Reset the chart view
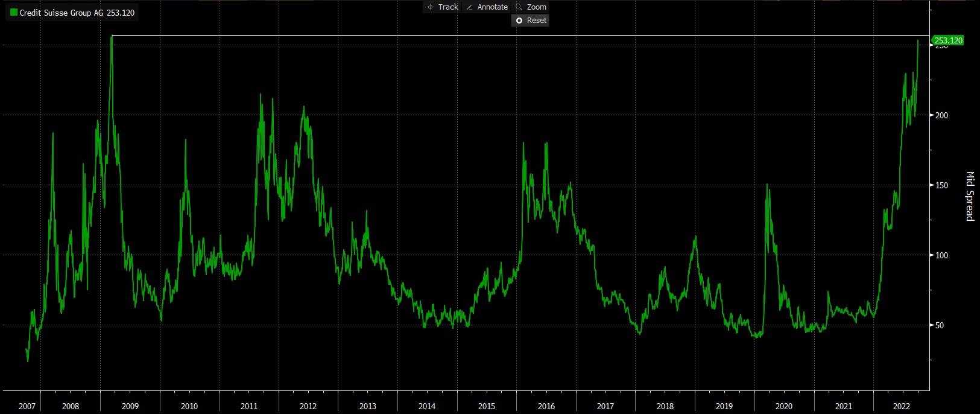This screenshot has width=980, height=414. coord(531,21)
